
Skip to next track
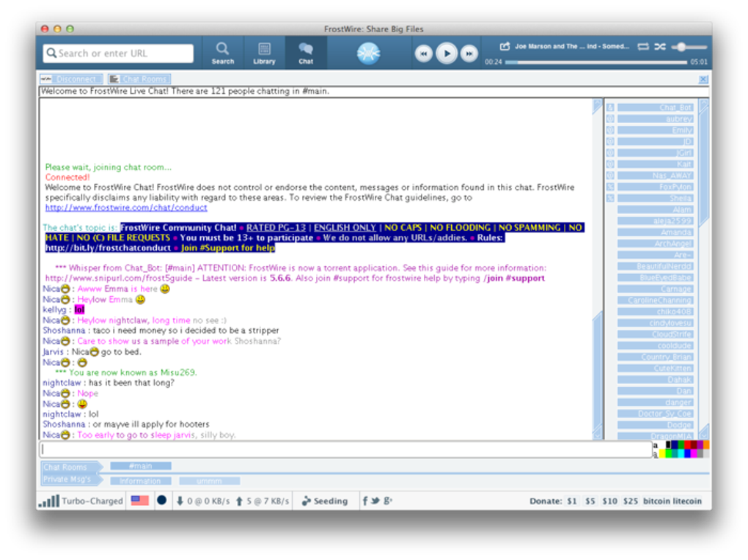click(x=469, y=54)
